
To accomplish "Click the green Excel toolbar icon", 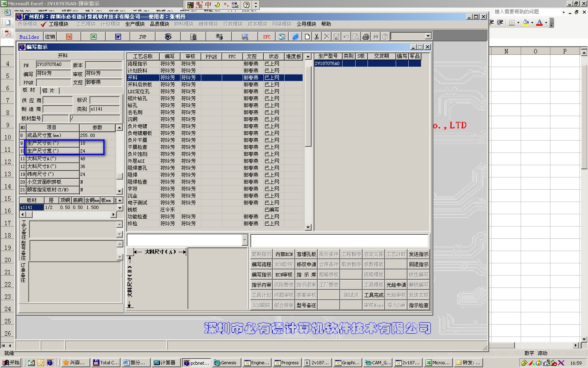I will click(x=94, y=37).
